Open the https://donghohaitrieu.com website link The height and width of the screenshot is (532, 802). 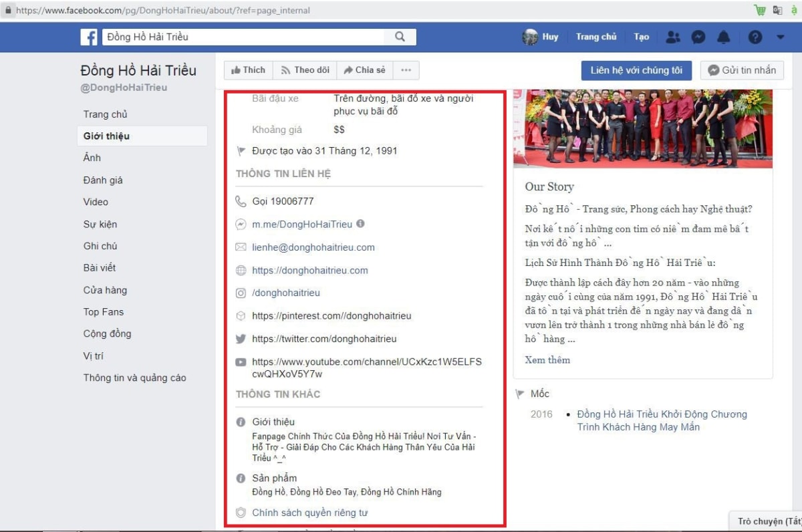[310, 271]
